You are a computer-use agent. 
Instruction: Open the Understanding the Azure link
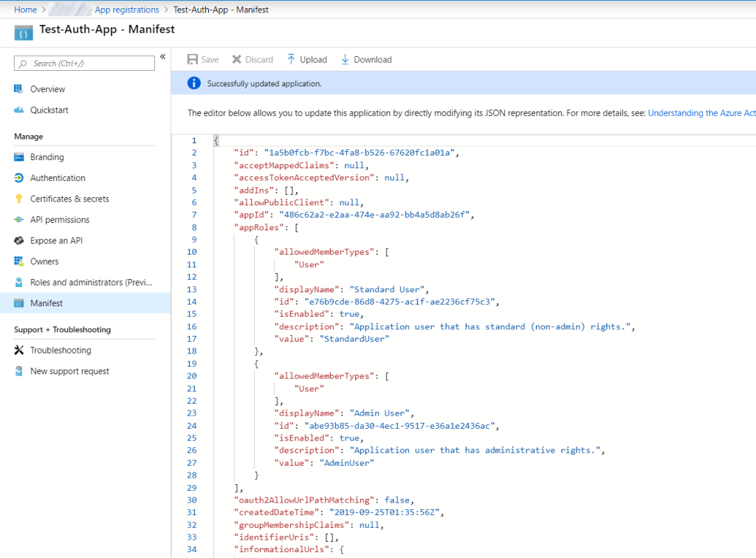tap(701, 114)
